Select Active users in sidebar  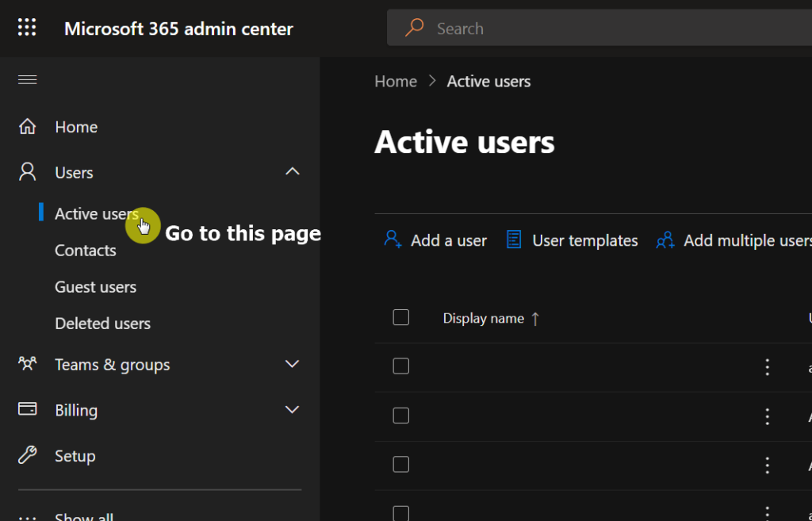tap(97, 214)
